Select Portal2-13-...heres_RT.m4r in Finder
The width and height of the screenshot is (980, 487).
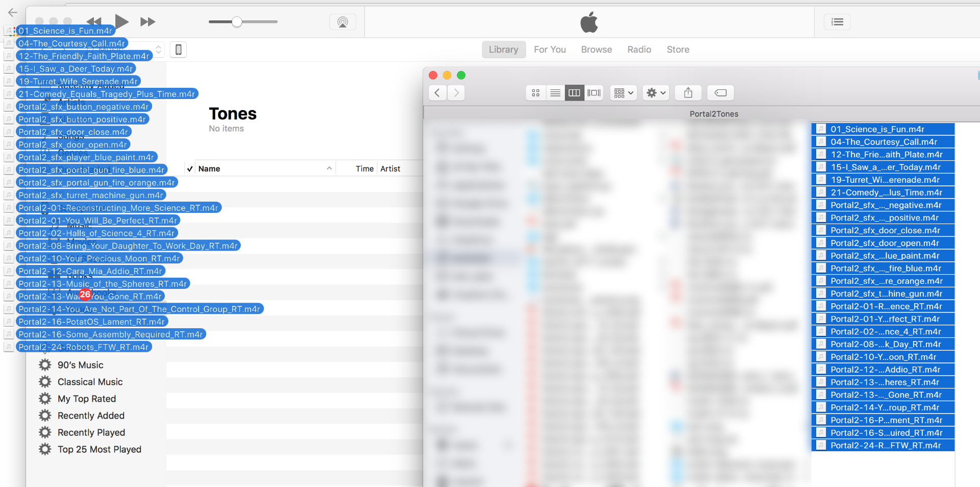click(x=883, y=382)
